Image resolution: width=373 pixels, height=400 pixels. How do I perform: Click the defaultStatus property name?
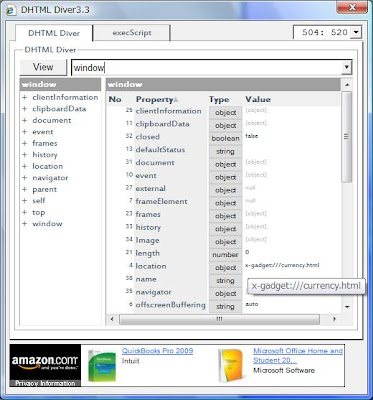[x=160, y=150]
